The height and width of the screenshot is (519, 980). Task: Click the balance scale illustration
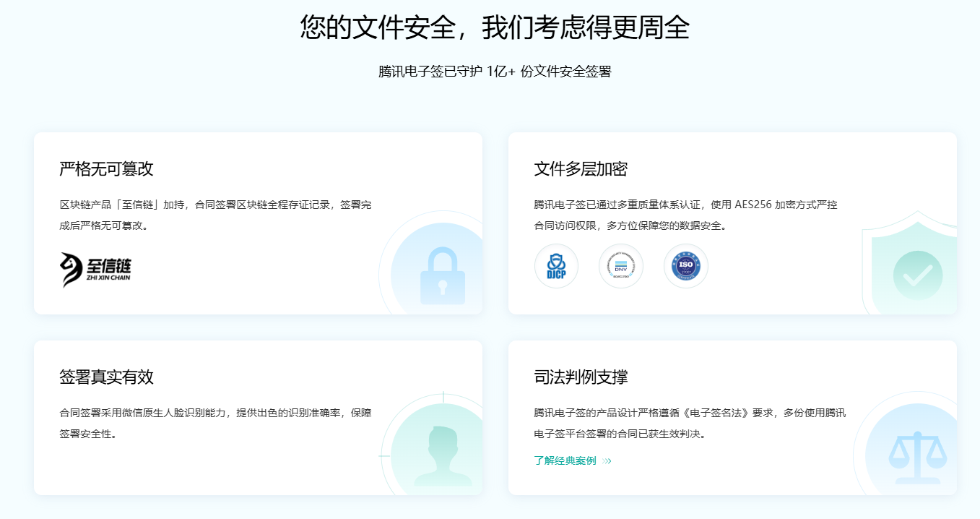pos(916,457)
